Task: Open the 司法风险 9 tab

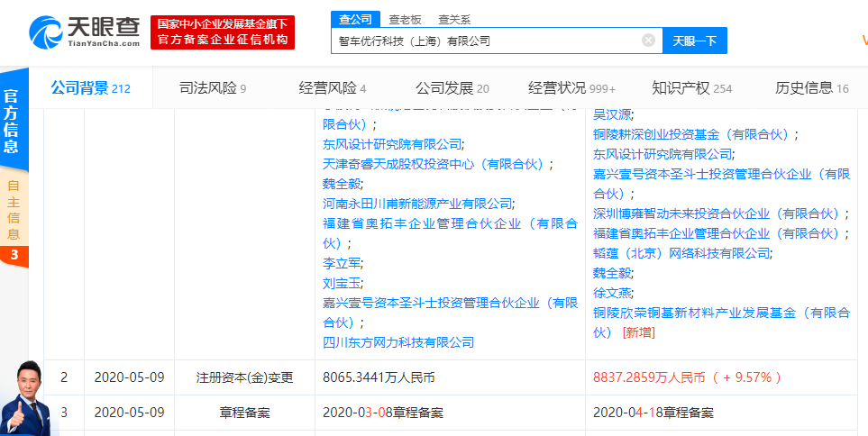Action: click(213, 88)
